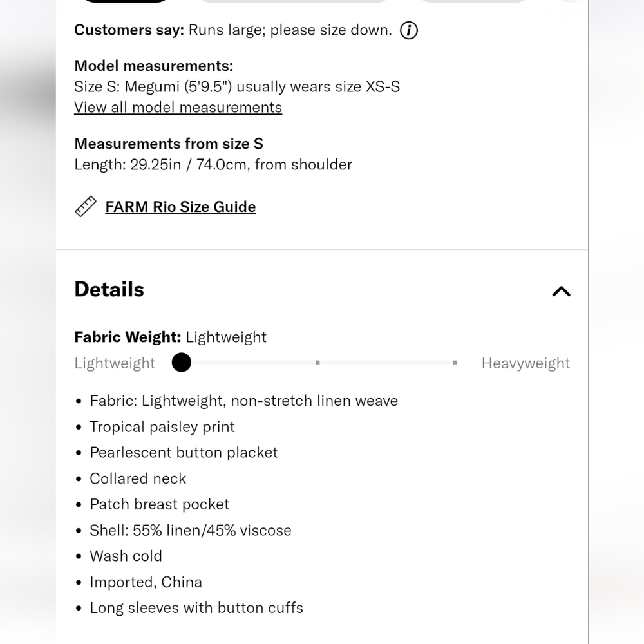Viewport: 644px width, 644px height.
Task: Open the FARM Rio Size Guide link
Action: (180, 207)
